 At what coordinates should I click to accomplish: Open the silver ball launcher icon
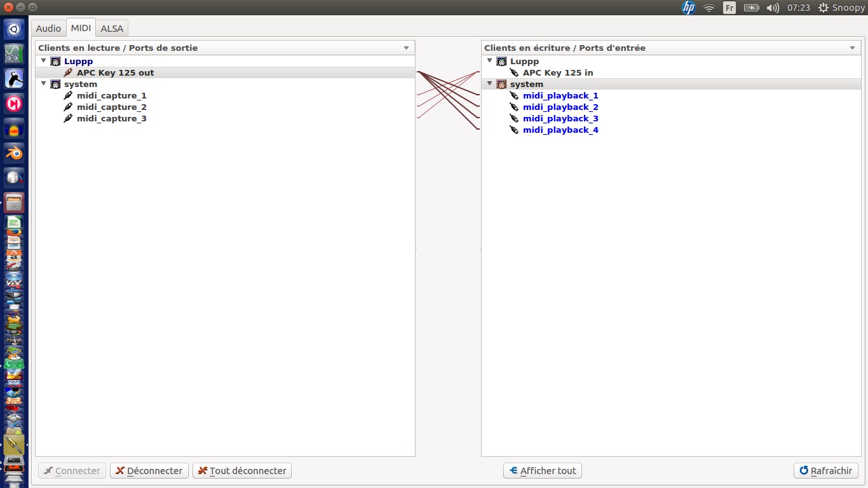pyautogui.click(x=14, y=177)
